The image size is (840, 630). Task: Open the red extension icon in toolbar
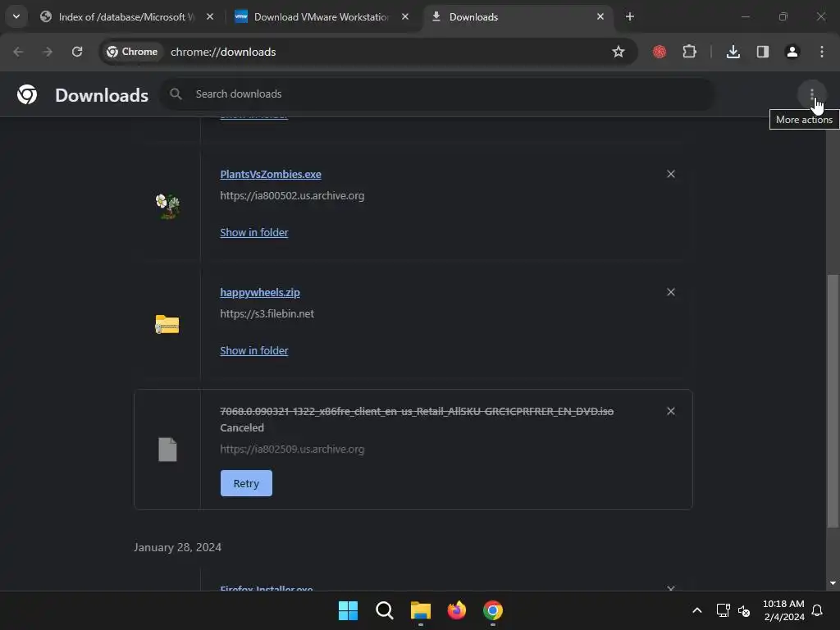(660, 52)
